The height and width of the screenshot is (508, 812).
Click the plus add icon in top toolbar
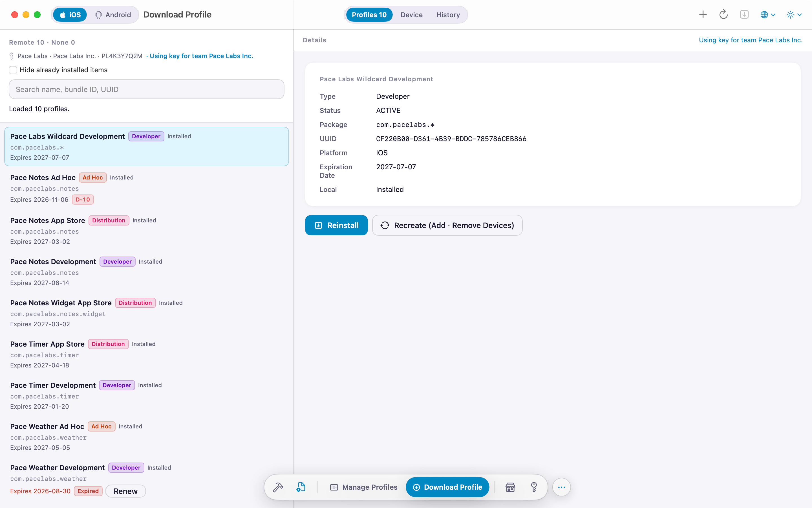[703, 14]
